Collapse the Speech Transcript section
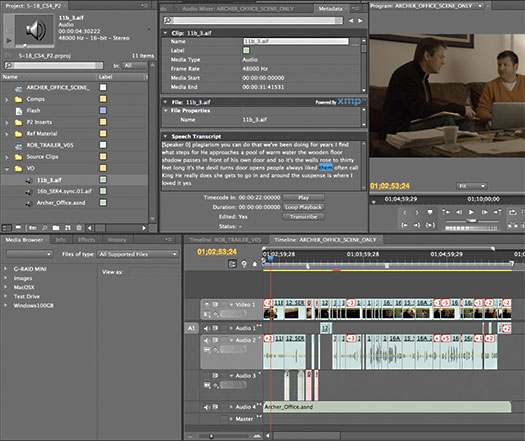 [165, 137]
